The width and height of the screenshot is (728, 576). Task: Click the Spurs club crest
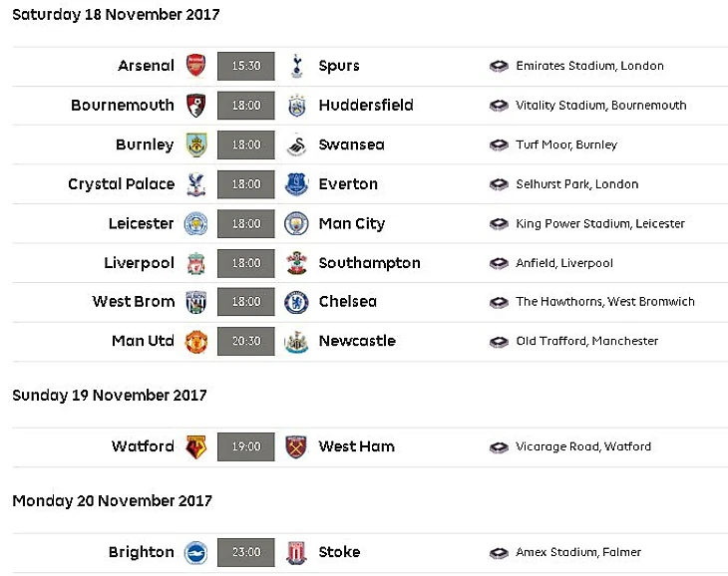(295, 66)
